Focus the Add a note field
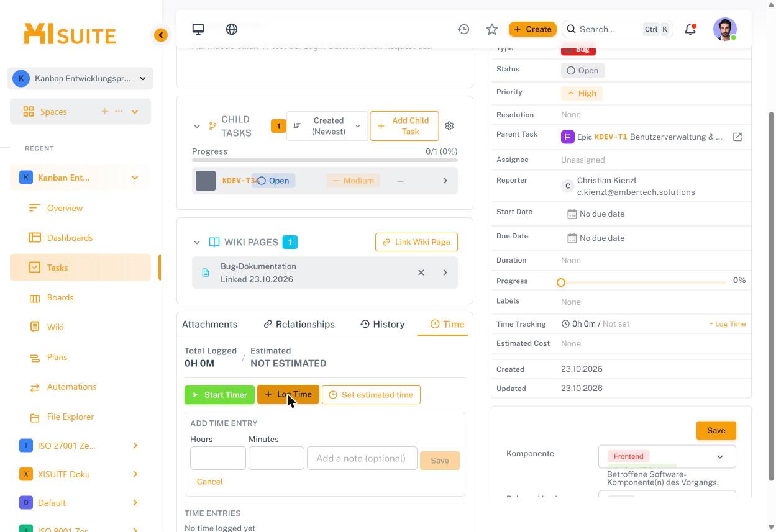776x532 pixels. [x=362, y=458]
